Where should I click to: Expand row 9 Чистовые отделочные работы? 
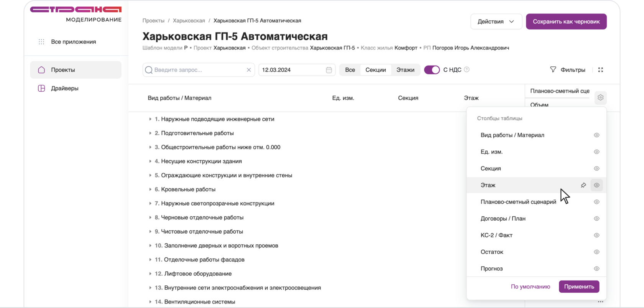[x=150, y=232]
